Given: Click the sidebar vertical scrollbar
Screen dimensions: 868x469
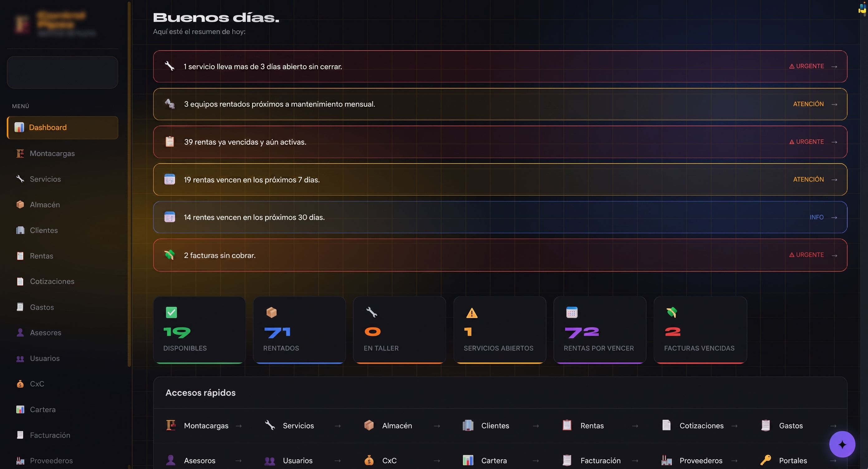Looking at the screenshot, I should tap(129, 184).
